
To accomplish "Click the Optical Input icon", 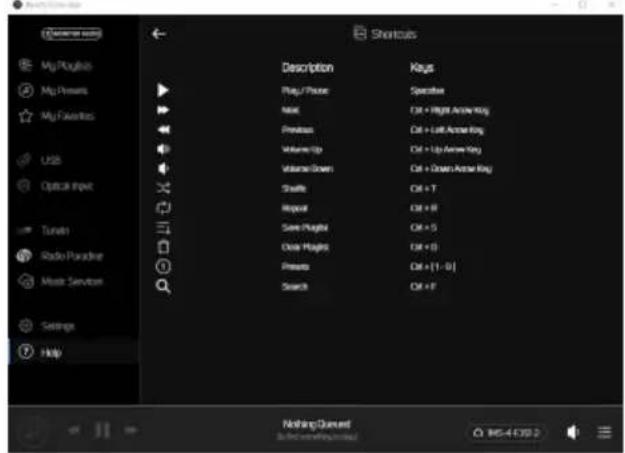I will click(25, 186).
